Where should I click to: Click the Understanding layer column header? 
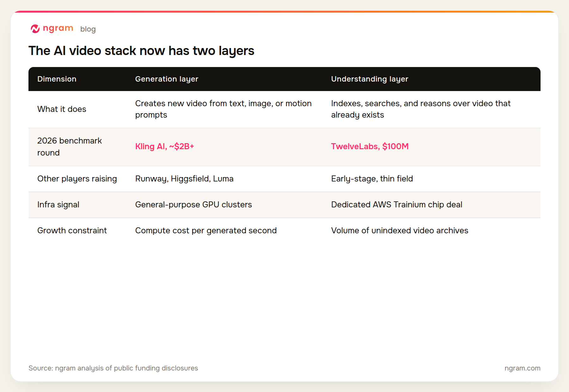click(x=370, y=79)
